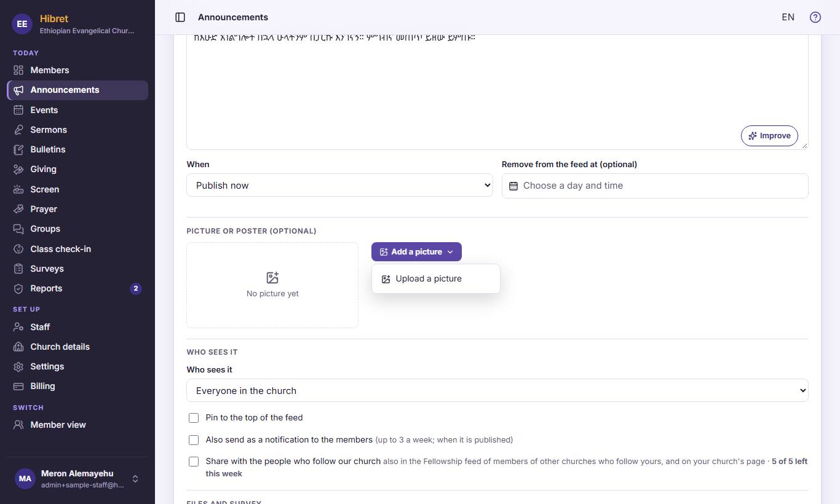Click the Members icon in sidebar
Viewport: 840px width, 504px height.
coord(18,70)
